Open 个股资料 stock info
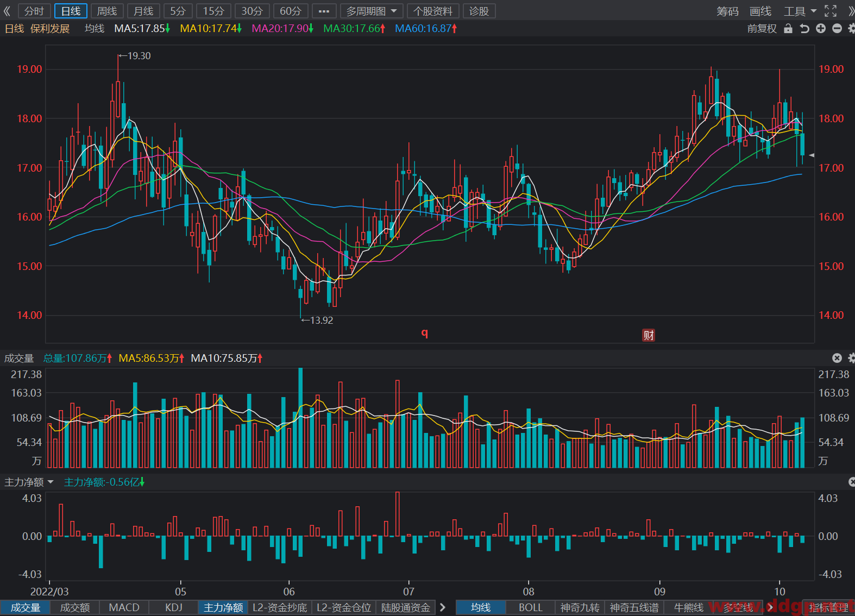Image resolution: width=855 pixels, height=616 pixels. pyautogui.click(x=433, y=11)
